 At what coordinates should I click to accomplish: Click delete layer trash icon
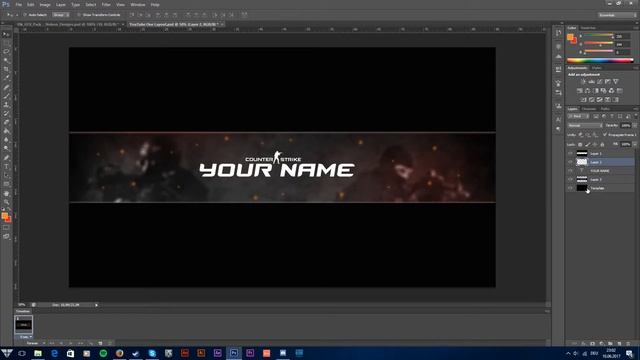[628, 344]
